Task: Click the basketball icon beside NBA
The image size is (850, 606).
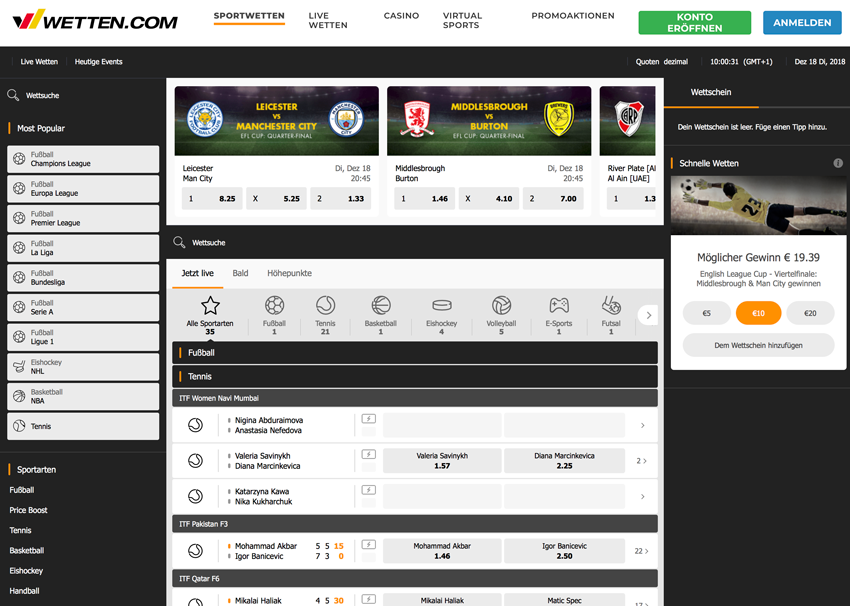Action: point(19,396)
